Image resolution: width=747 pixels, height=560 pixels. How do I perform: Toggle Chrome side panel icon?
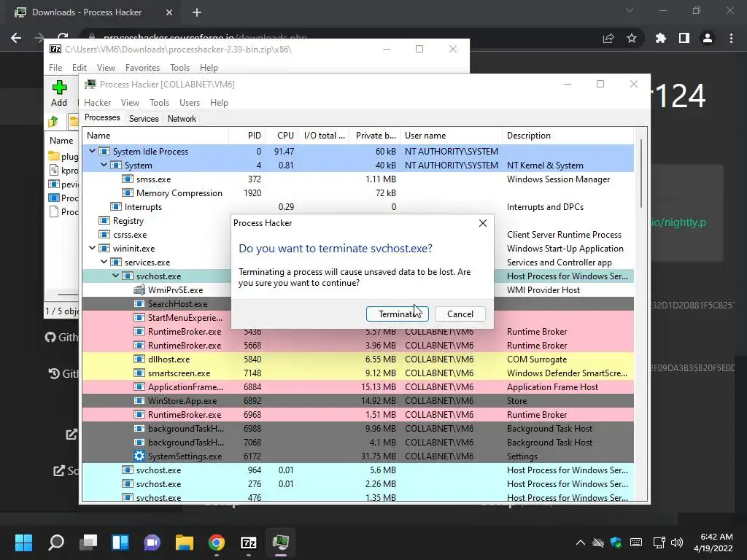684,38
